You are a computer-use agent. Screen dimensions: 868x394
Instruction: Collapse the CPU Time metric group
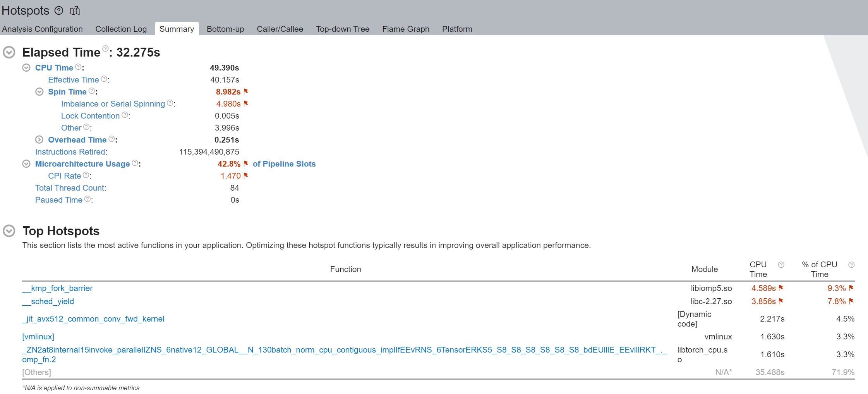pyautogui.click(x=26, y=68)
